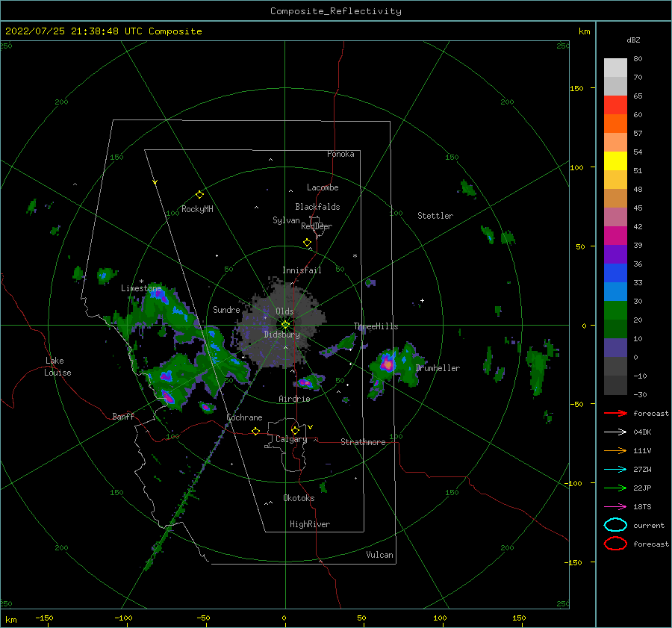Screen dimensions: 672x628
Task: Click the red forecast oval icon
Action: tap(615, 544)
